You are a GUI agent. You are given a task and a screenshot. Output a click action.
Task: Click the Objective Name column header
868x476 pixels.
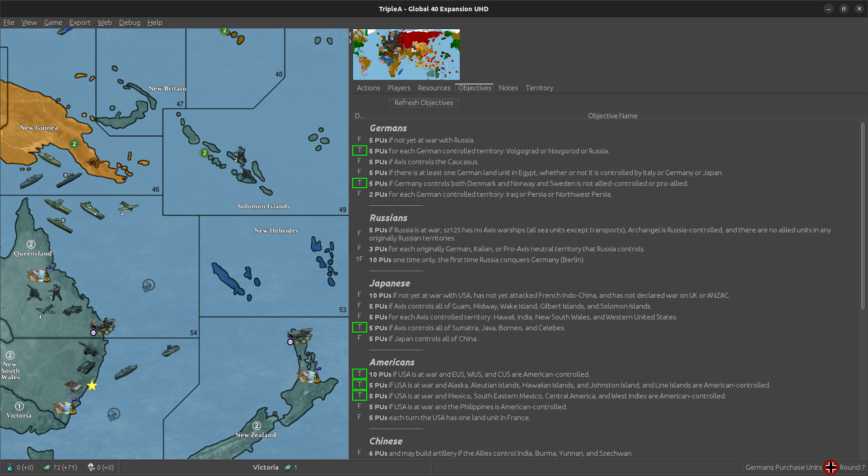612,116
